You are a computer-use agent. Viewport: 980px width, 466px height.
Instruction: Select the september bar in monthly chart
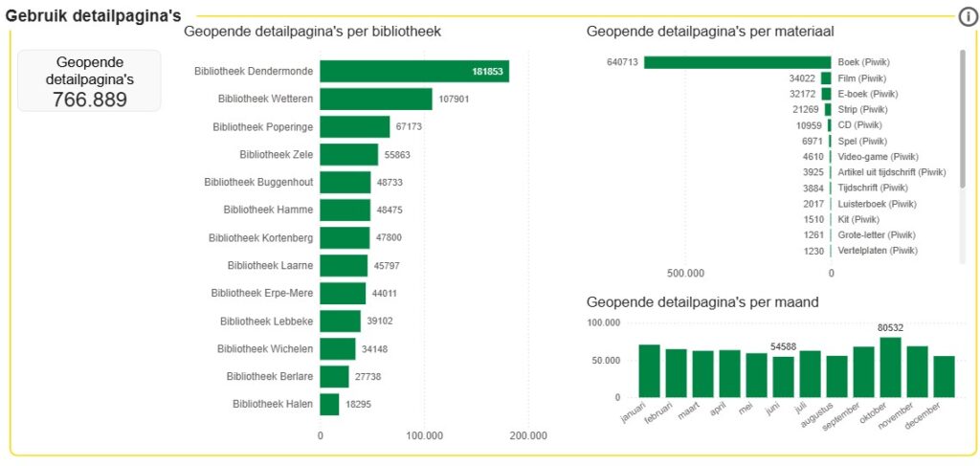click(x=863, y=371)
